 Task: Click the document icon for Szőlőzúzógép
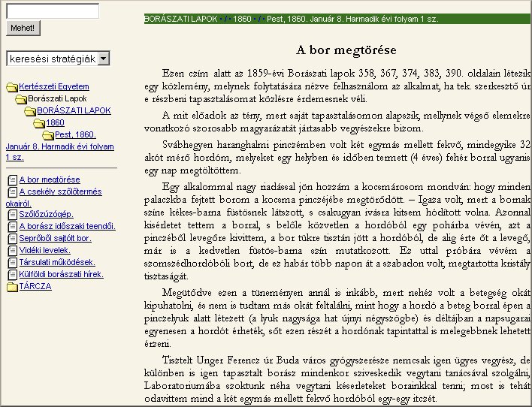pos(13,215)
